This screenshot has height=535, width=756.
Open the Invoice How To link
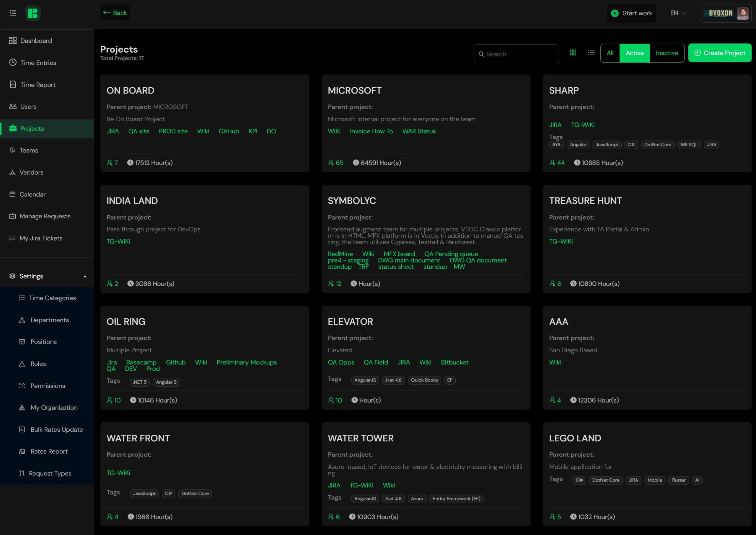tap(371, 131)
